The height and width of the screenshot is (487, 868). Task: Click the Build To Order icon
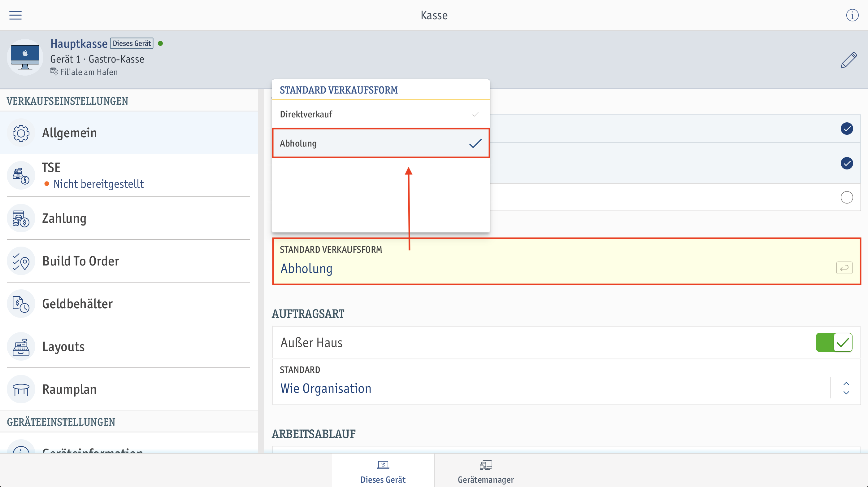(x=21, y=261)
